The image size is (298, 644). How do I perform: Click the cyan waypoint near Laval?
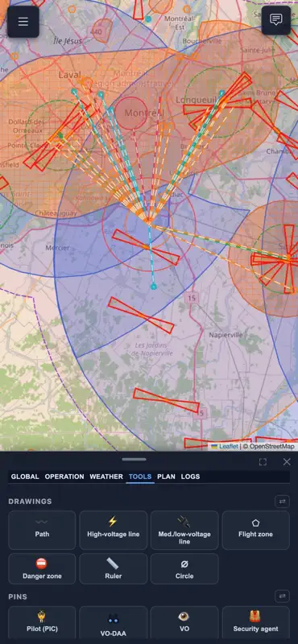(74, 91)
